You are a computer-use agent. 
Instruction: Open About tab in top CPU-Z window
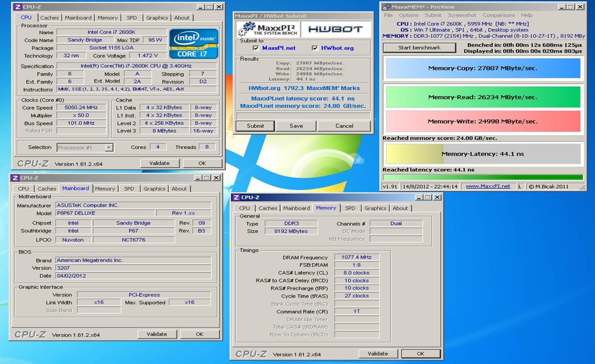pos(182,18)
